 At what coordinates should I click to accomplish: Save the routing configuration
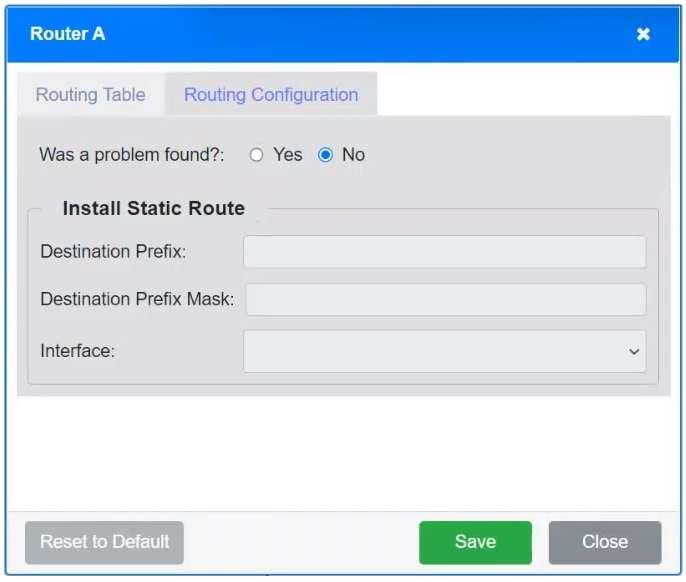pyautogui.click(x=475, y=542)
